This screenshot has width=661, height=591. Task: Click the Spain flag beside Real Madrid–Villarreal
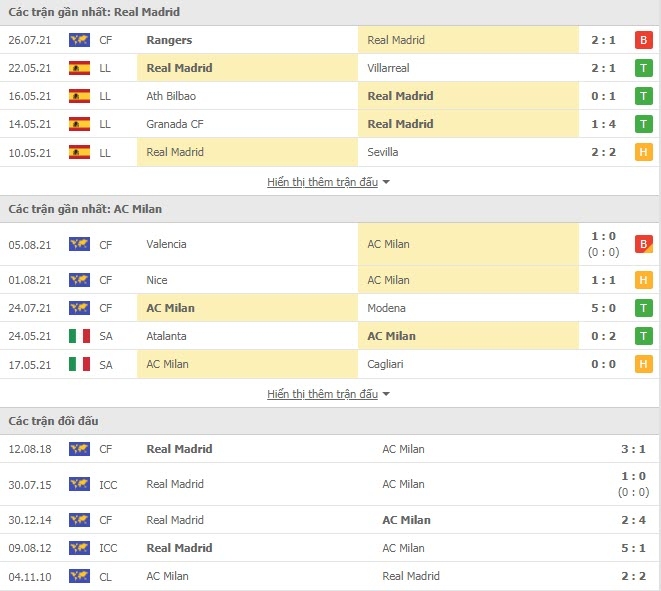79,68
